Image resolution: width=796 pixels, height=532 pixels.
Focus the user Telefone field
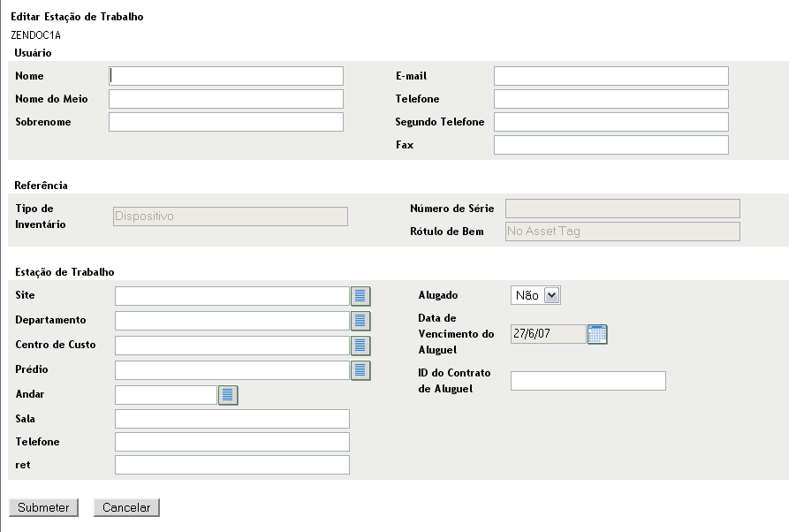coord(610,99)
